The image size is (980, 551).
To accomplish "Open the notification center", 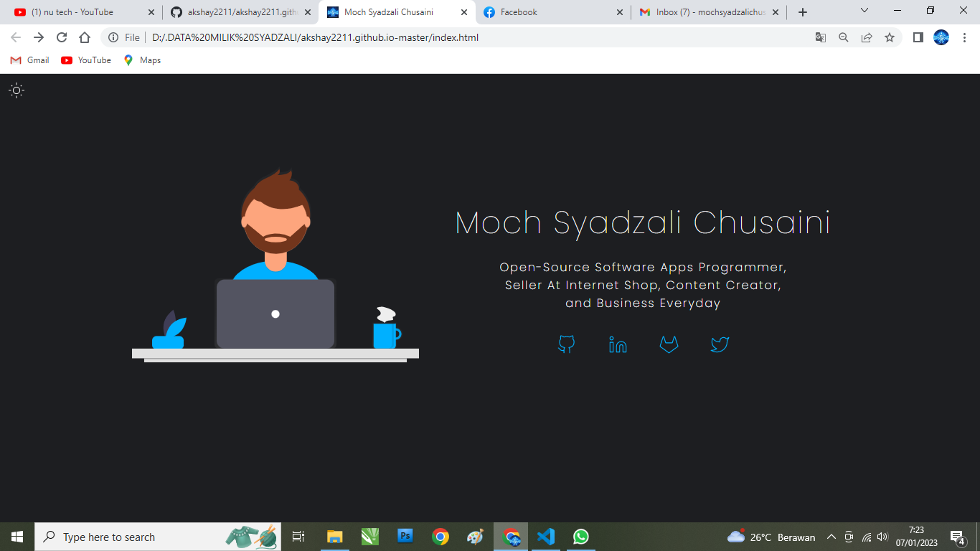I will 957,537.
